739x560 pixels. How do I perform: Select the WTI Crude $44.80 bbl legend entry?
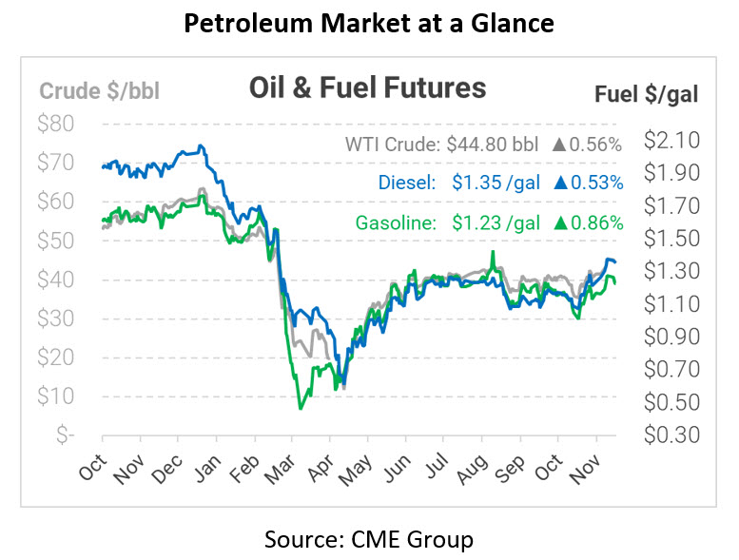[x=442, y=145]
